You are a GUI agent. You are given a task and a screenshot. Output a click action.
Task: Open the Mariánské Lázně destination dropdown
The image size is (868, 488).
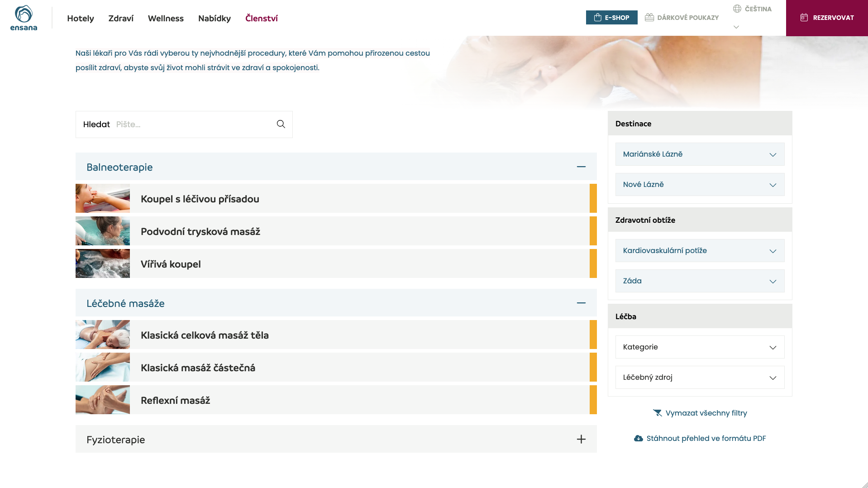tap(700, 154)
